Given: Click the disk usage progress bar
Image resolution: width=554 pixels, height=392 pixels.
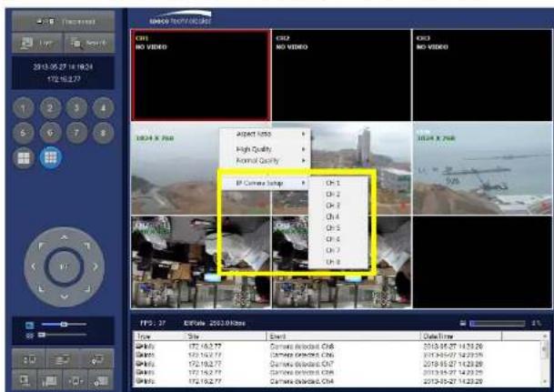Looking at the screenshot, I should pos(498,323).
